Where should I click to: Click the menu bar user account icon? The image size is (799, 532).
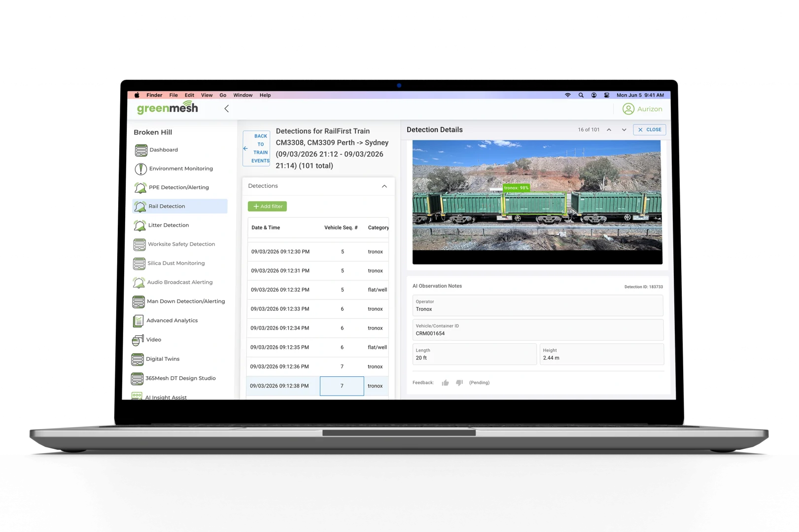pos(594,95)
